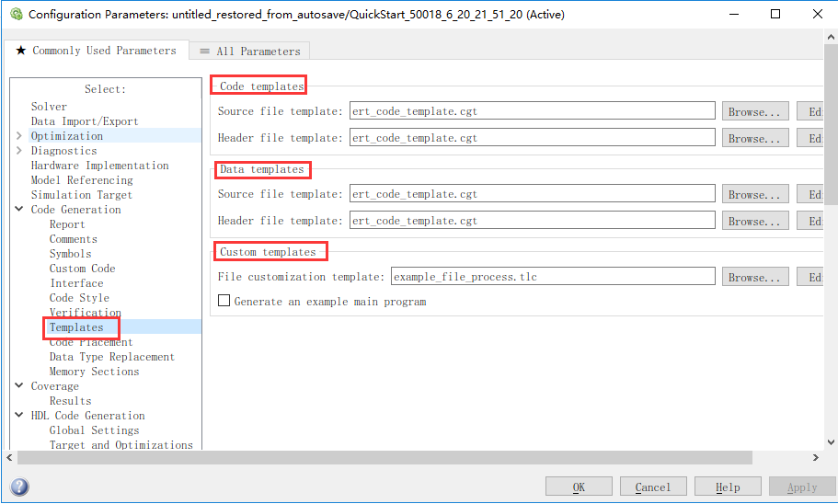Image resolution: width=838 pixels, height=504 pixels.
Task: Click the horizontal scrollbar thumb
Action: click(x=385, y=457)
